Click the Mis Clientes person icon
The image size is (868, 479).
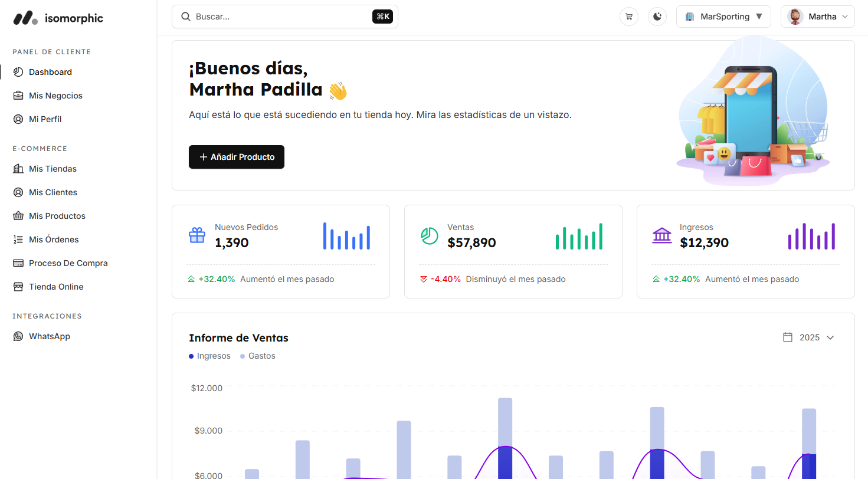pyautogui.click(x=18, y=192)
